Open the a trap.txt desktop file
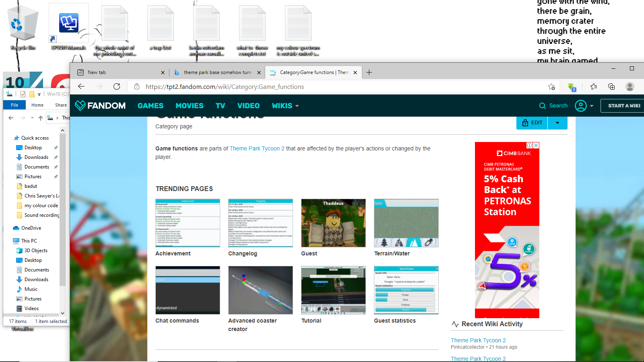Viewport: 644px width, 362px height. click(161, 28)
